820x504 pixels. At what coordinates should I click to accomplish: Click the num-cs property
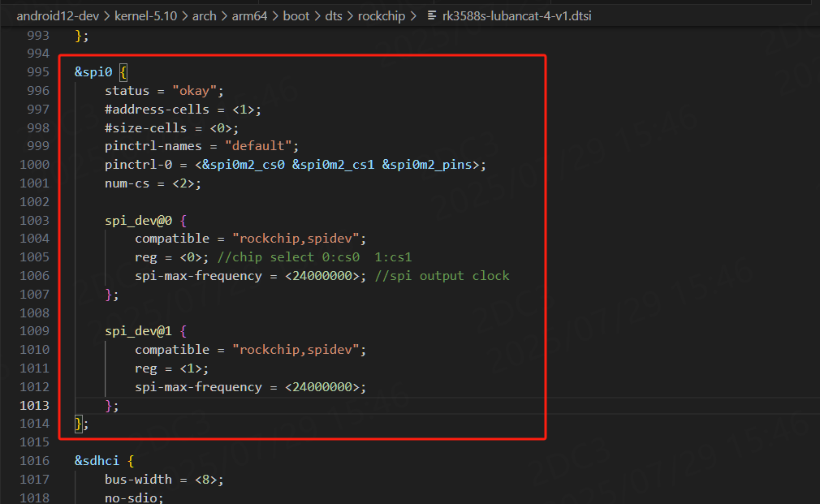(127, 183)
